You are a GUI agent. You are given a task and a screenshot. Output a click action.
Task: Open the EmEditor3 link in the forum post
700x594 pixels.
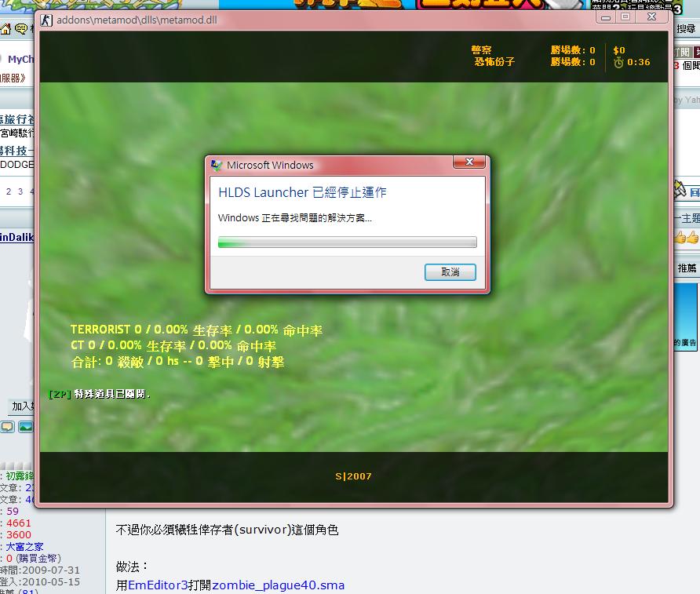pos(158,585)
